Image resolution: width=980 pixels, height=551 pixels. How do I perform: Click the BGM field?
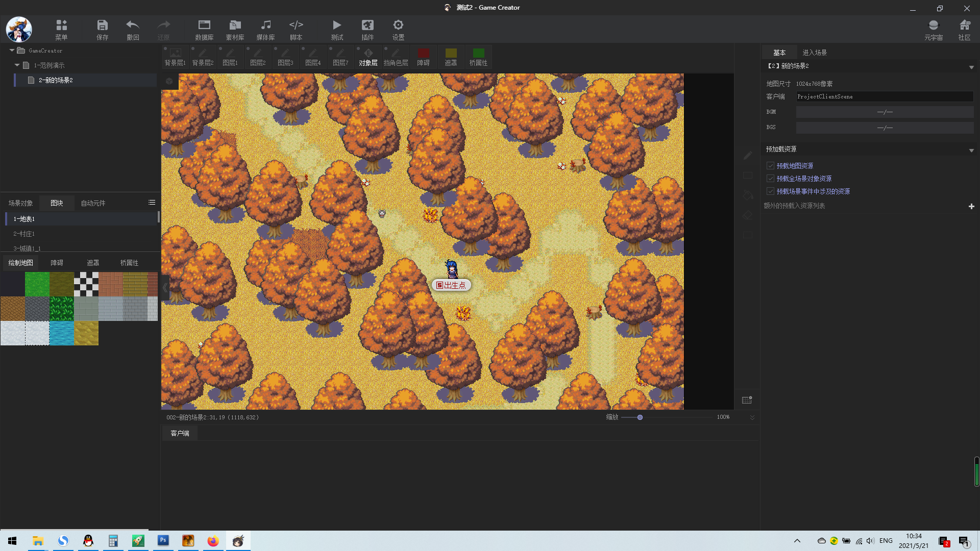pyautogui.click(x=885, y=112)
